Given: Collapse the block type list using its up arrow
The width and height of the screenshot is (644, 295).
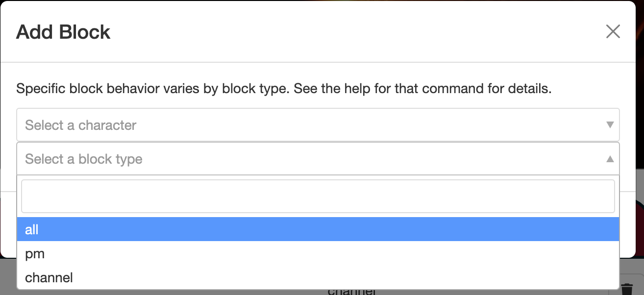Looking at the screenshot, I should pos(610,159).
